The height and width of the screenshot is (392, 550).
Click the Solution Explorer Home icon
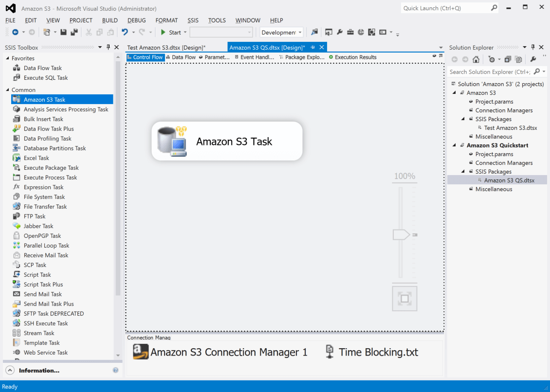coord(476,60)
